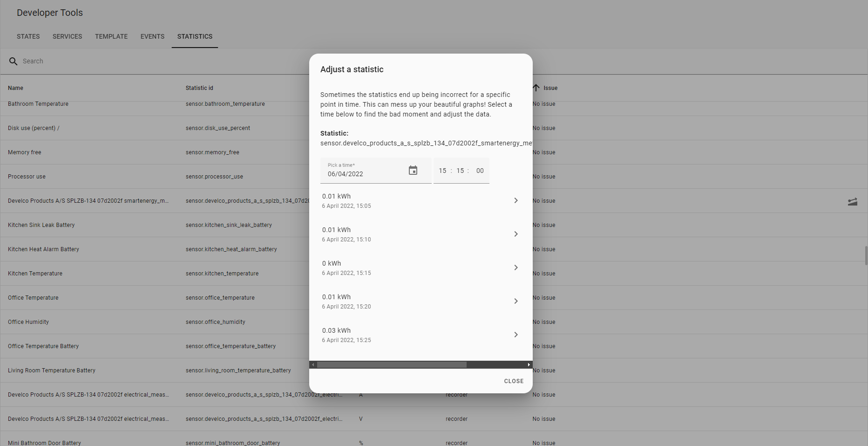Click sensor.disk_use_percent statistic id
Image resolution: width=868 pixels, height=446 pixels.
(218, 128)
